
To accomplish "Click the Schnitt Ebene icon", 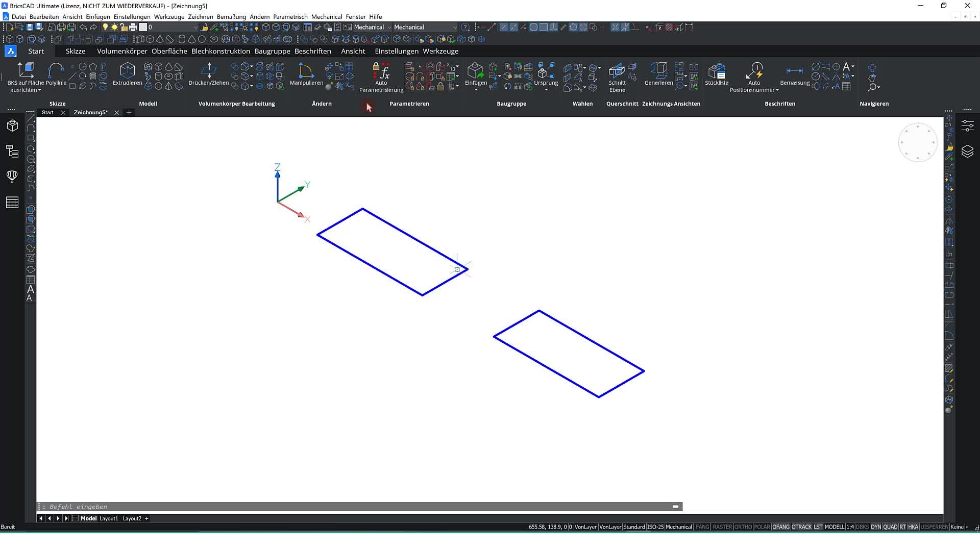I will [x=617, y=70].
